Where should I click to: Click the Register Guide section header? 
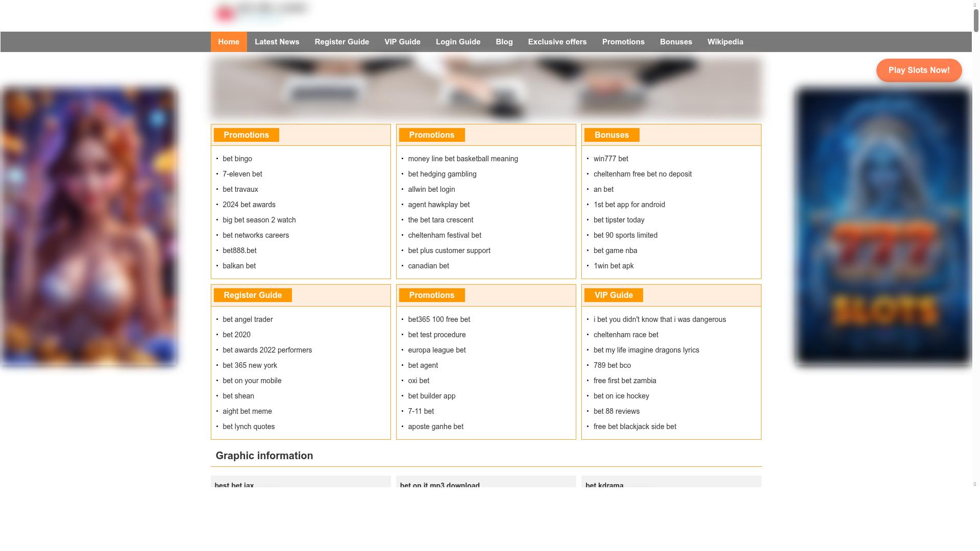[x=252, y=295]
